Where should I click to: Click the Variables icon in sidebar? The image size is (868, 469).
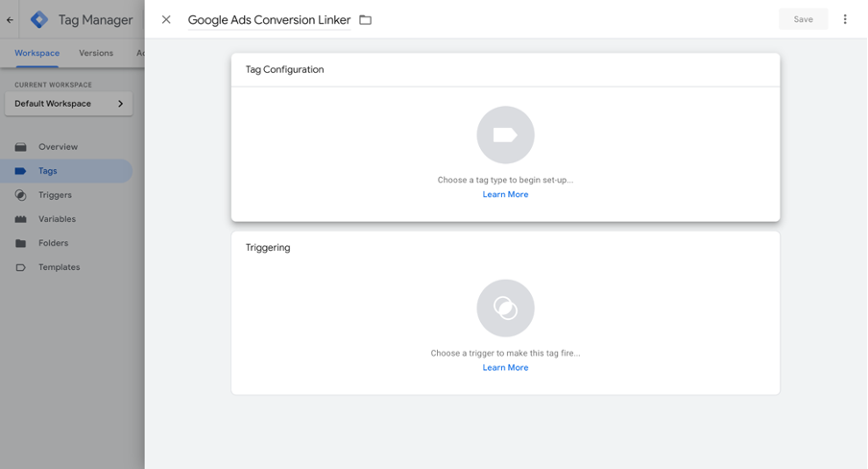[21, 219]
